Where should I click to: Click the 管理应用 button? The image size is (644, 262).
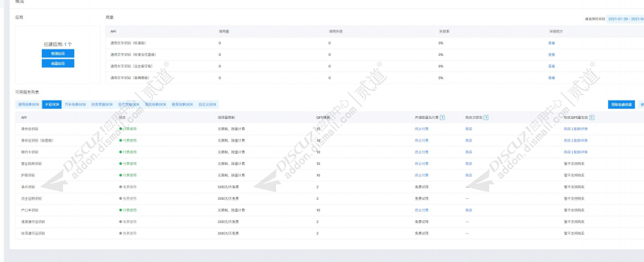click(x=58, y=53)
